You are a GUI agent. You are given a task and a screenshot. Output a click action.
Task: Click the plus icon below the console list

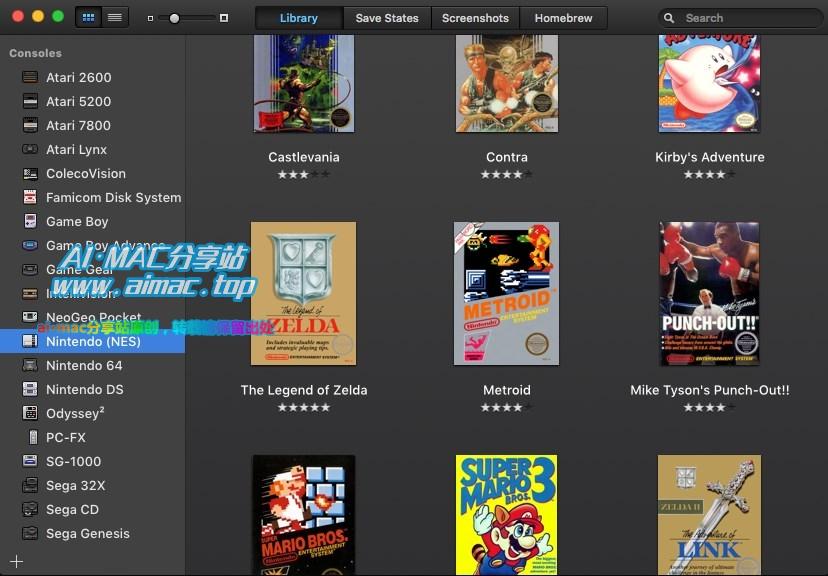(x=16, y=561)
